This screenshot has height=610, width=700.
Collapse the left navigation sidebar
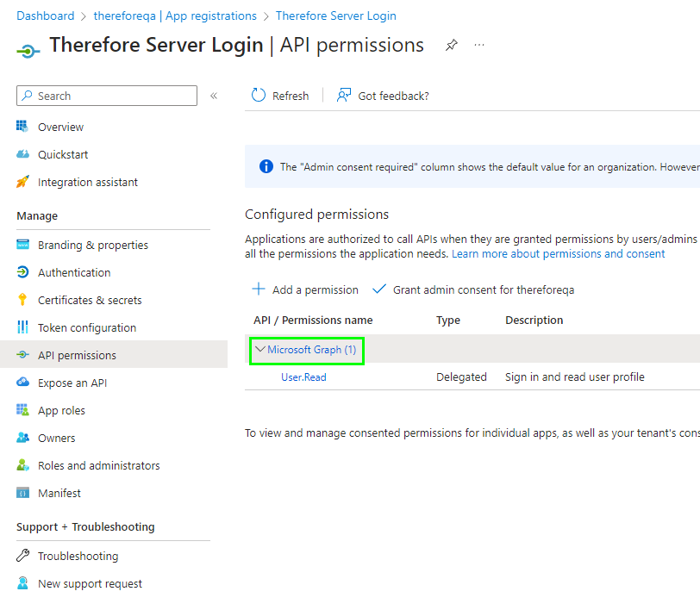(x=214, y=96)
